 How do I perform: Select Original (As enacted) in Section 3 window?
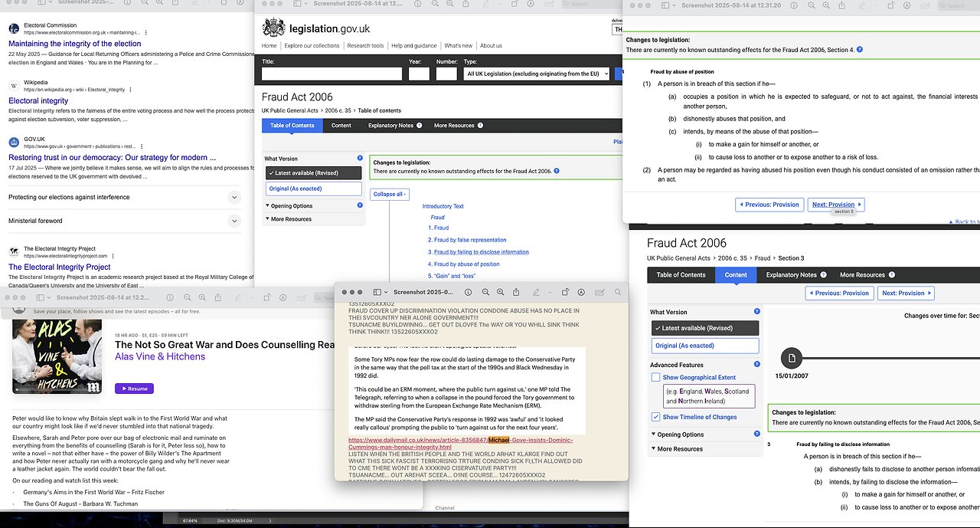(x=704, y=346)
